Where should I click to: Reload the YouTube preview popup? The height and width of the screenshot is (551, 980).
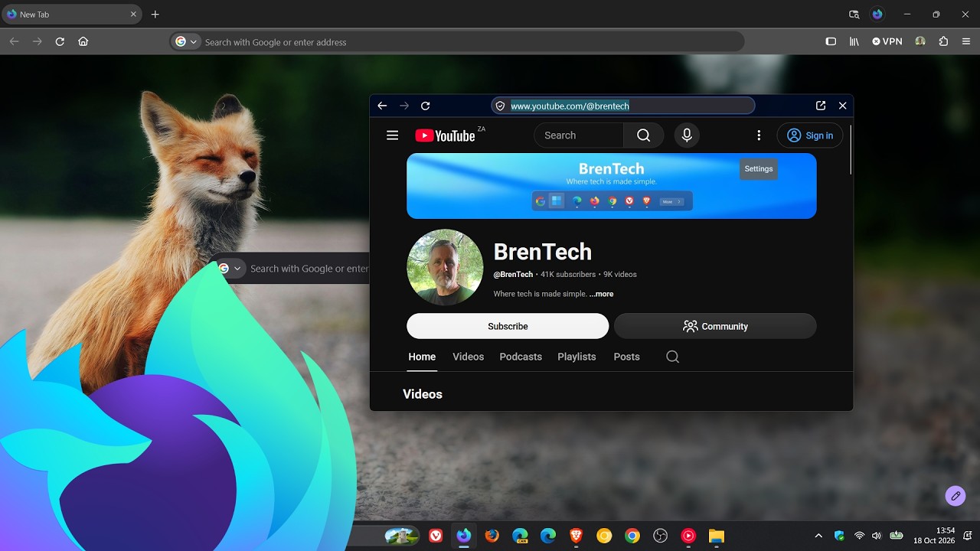point(426,106)
